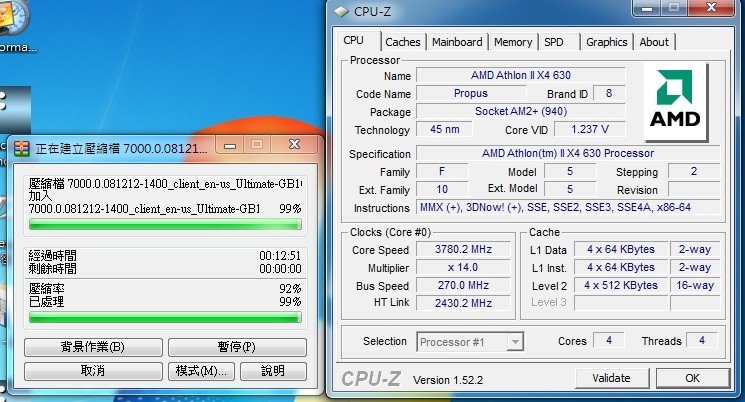Click the L1 Inst. 4 x 64 KBytes value

pyautogui.click(x=621, y=268)
